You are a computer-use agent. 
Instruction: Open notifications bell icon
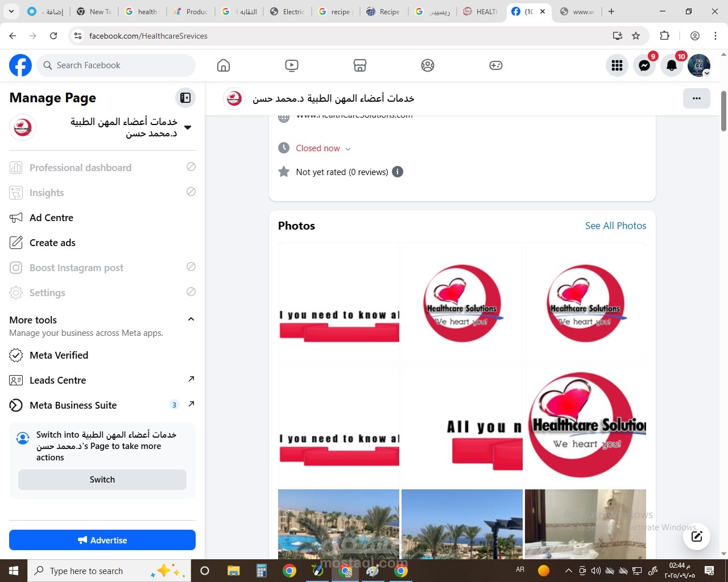pos(672,65)
